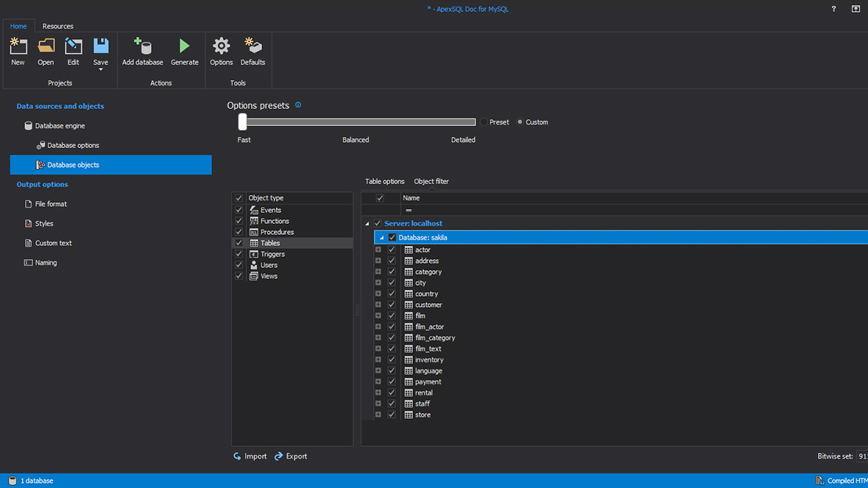
Task: Move the Options presets slider to Detailed
Action: [462, 121]
